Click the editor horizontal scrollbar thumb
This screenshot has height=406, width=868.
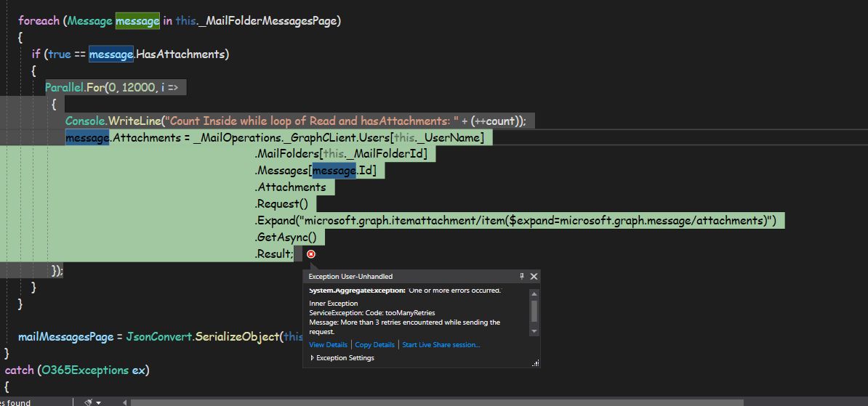(437, 402)
